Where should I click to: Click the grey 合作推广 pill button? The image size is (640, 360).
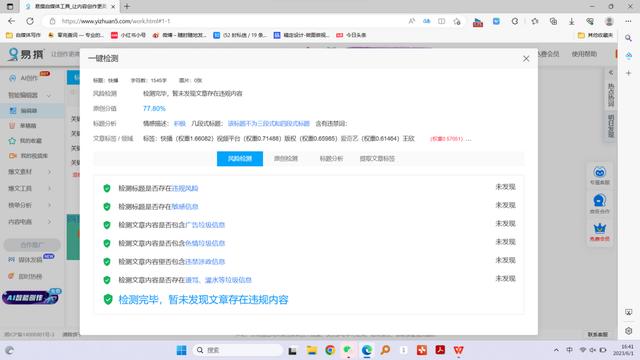(x=32, y=245)
